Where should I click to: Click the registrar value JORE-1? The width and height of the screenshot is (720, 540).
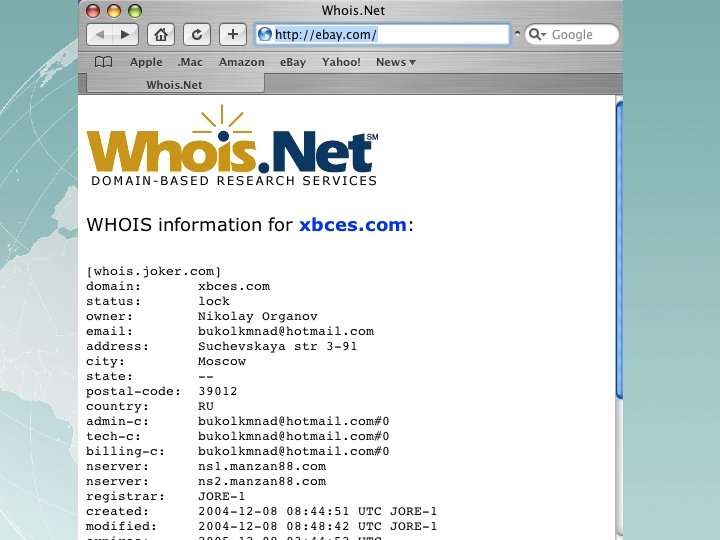tap(222, 496)
